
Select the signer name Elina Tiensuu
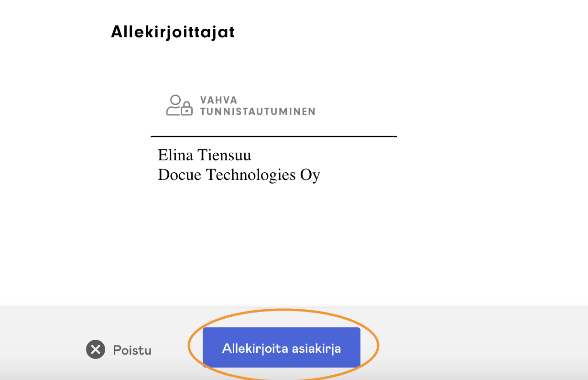coord(204,155)
